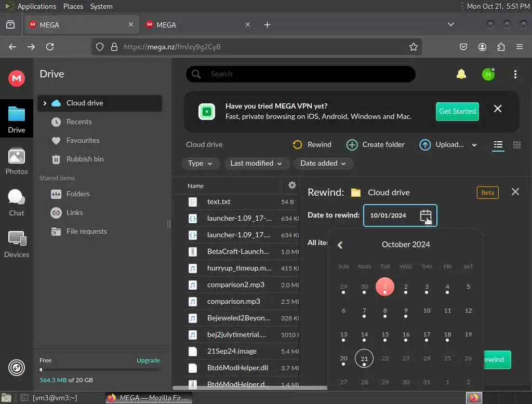532x404 pixels.
Task: Click the Upgrade link
Action: point(148,360)
